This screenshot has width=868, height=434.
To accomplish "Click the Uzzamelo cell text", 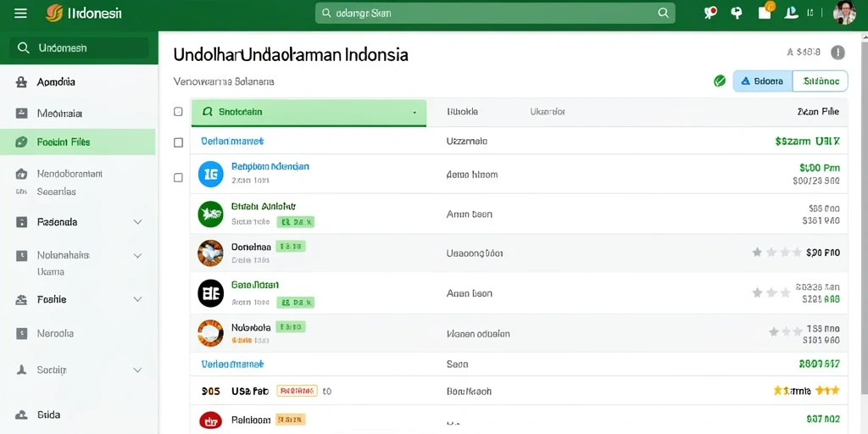I will pos(467,142).
